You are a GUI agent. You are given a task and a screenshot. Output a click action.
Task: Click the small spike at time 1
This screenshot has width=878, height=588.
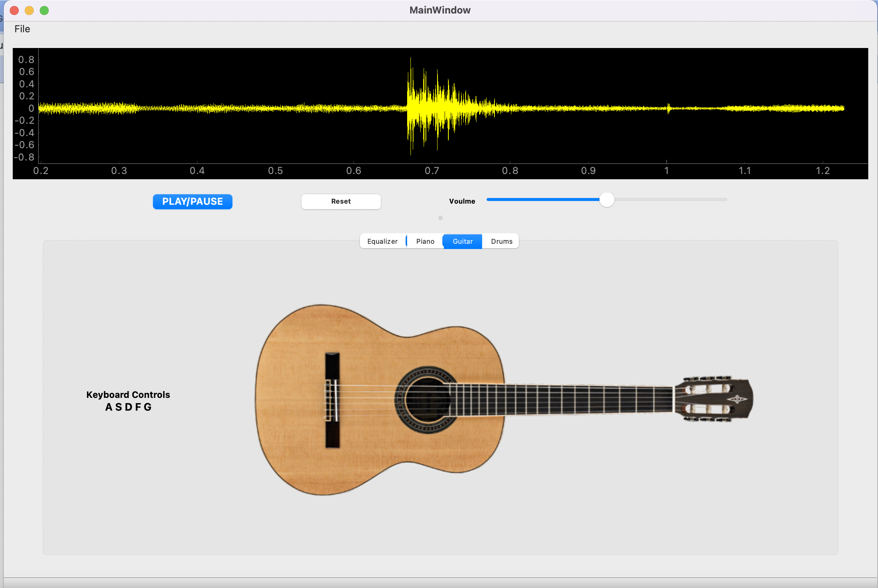pos(668,108)
